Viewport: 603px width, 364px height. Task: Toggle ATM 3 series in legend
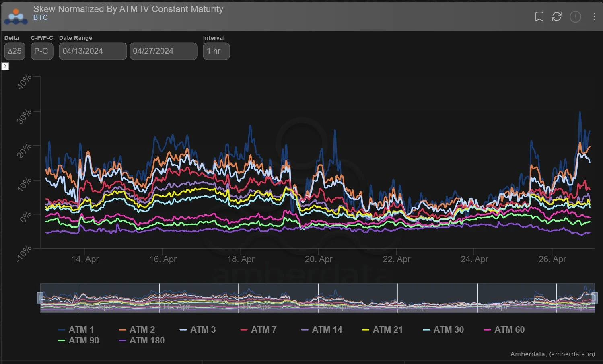[198, 329]
